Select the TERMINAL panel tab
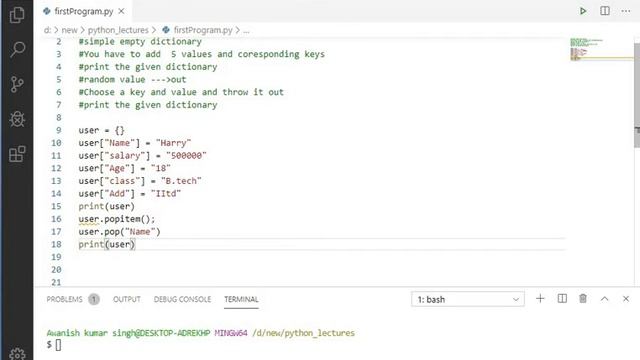Image resolution: width=640 pixels, height=360 pixels. pyautogui.click(x=241, y=299)
